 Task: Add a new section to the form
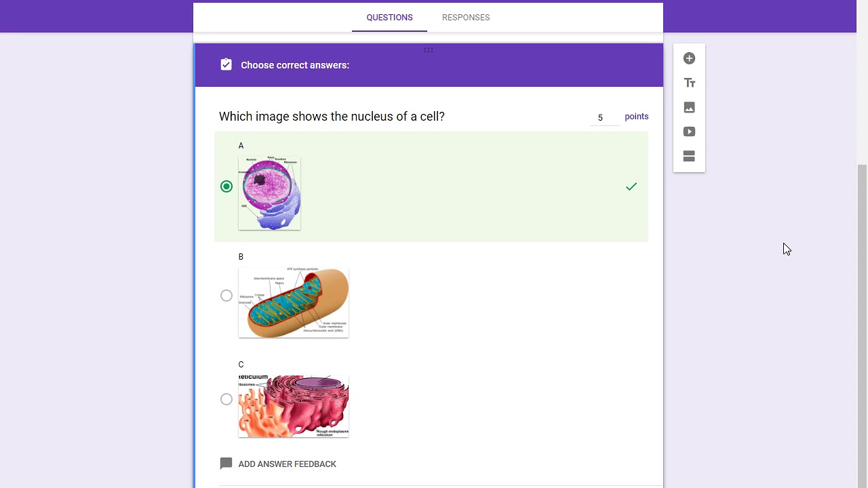tap(689, 157)
